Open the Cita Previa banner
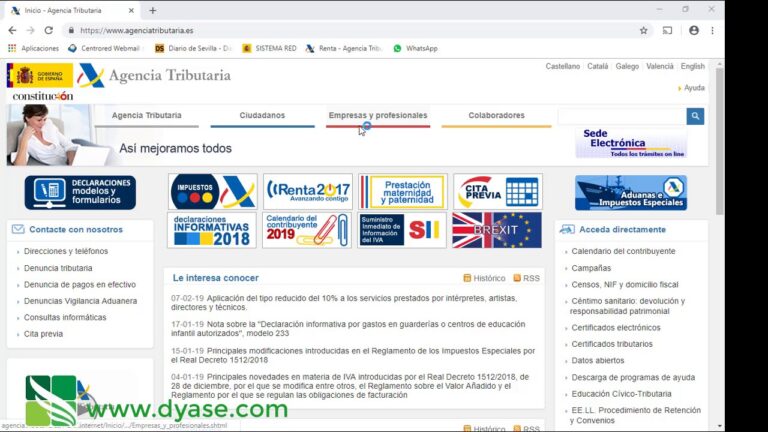 click(x=498, y=192)
